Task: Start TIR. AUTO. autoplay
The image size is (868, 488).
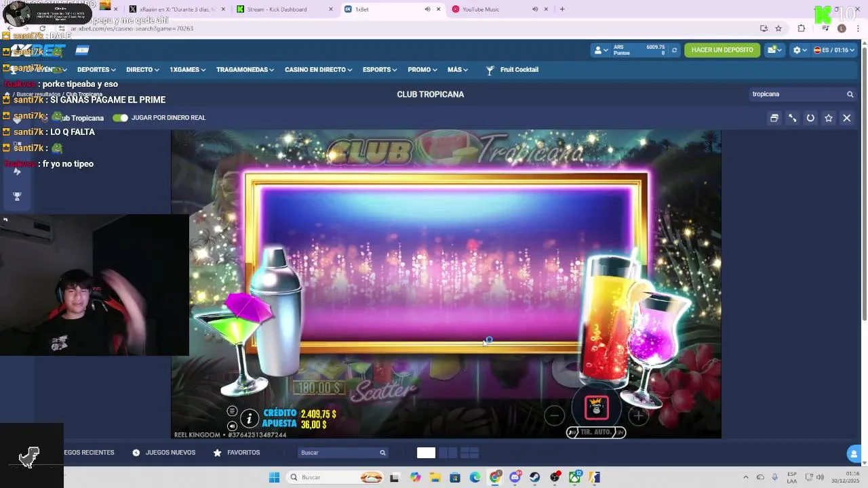Action: tap(596, 432)
